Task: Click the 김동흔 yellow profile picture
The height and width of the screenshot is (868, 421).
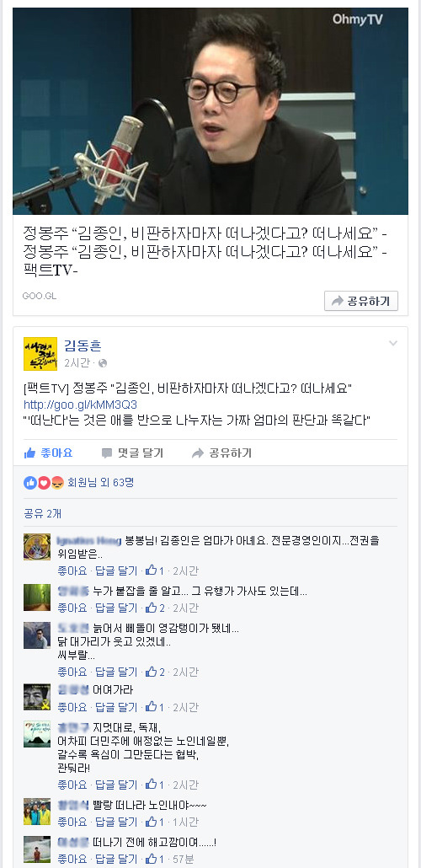Action: 40,354
